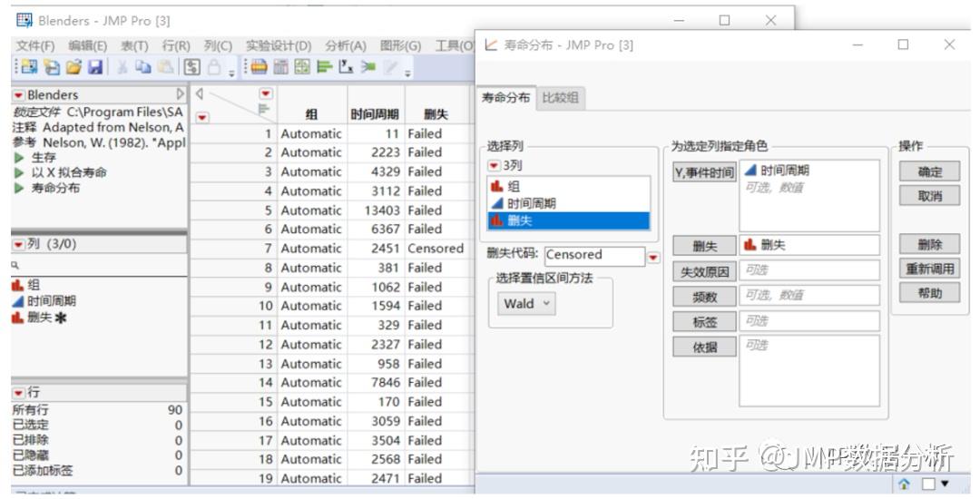Image resolution: width=980 pixels, height=499 pixels.
Task: Run the 以 X 拟合寿命 script triangle
Action: 19,172
